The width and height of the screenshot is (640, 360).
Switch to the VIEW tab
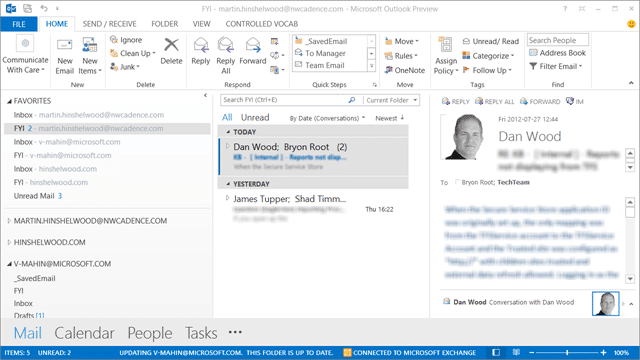click(202, 24)
